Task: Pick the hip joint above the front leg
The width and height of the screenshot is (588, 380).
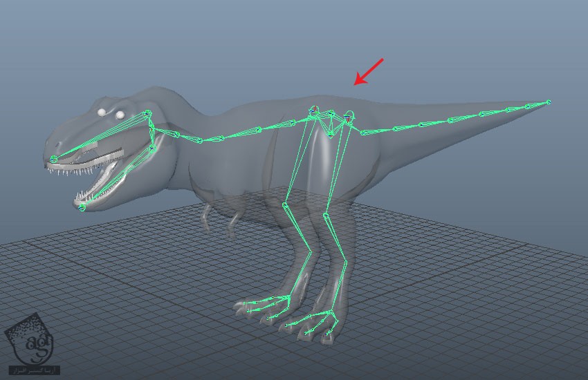Action: pyautogui.click(x=313, y=110)
